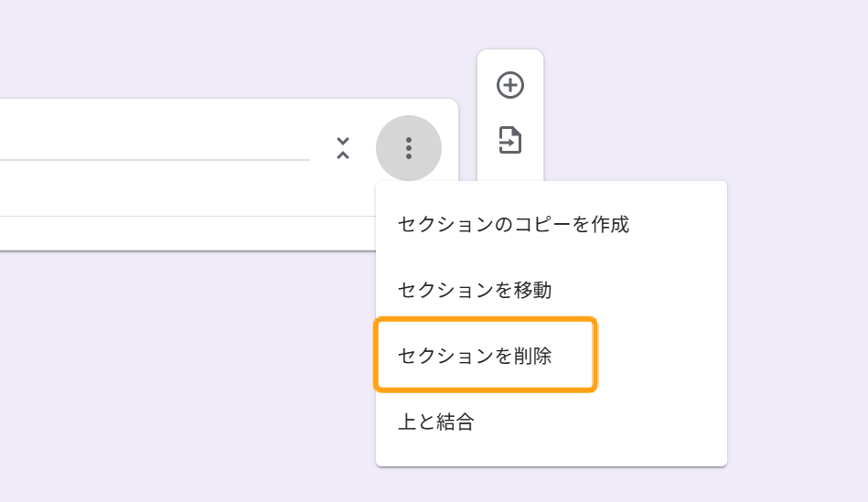
Task: Add a new question using the circled plus
Action: point(509,86)
